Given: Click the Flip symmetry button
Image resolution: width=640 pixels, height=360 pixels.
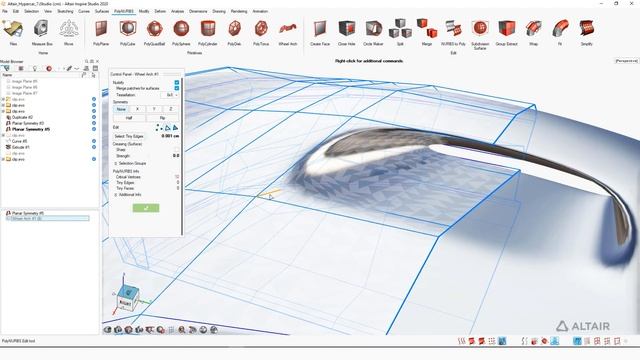Looking at the screenshot, I should 162,118.
